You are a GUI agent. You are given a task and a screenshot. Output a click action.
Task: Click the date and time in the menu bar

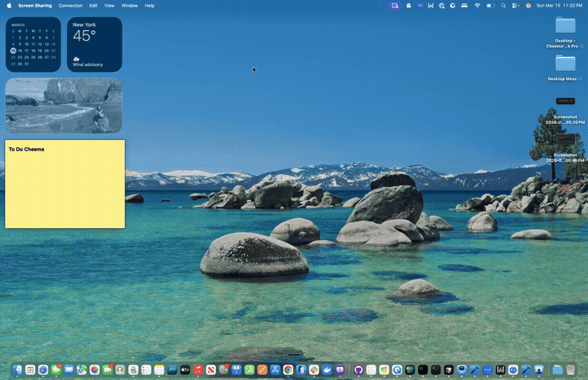click(x=559, y=6)
